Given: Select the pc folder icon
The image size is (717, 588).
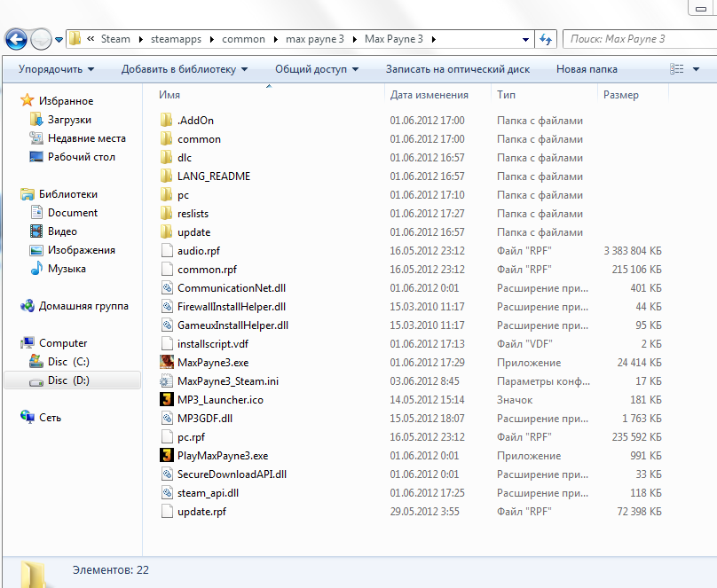Looking at the screenshot, I should pos(167,195).
